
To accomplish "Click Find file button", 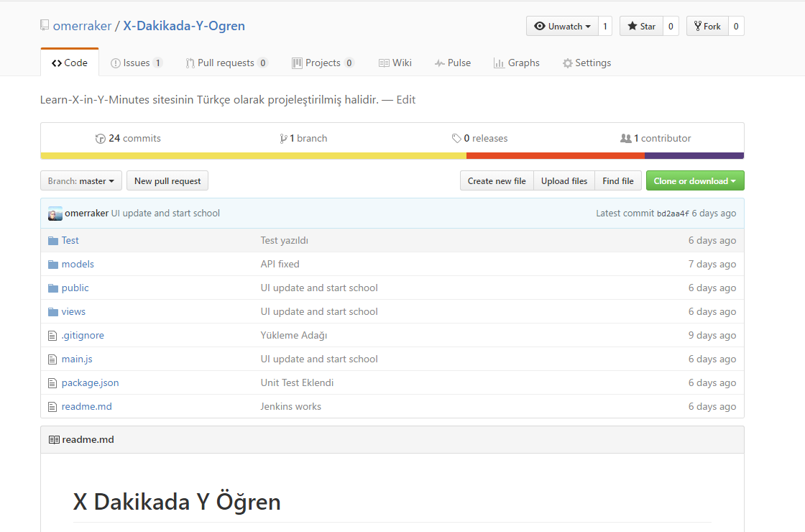I will pos(618,180).
